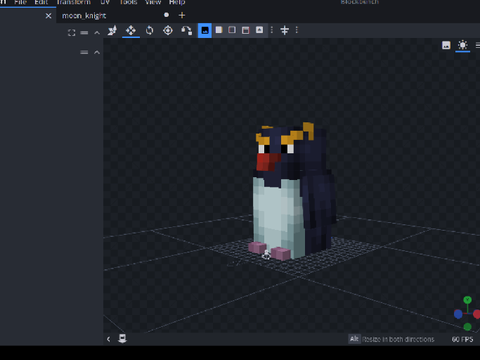Toggle the fourth view mode icon
This screenshot has height=360, width=480.
click(246, 30)
